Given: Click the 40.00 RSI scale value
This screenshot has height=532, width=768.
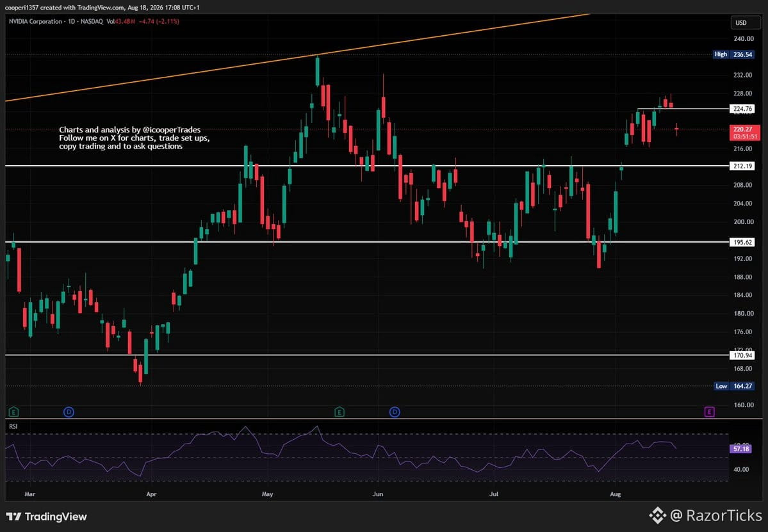Looking at the screenshot, I should [741, 469].
